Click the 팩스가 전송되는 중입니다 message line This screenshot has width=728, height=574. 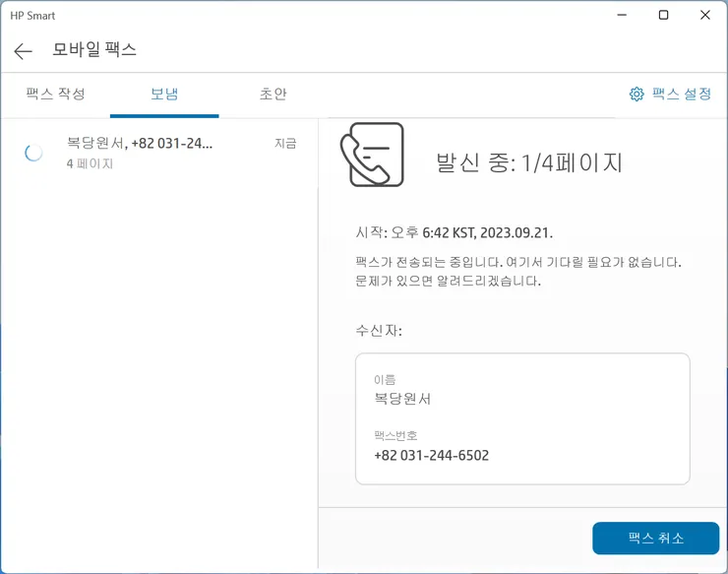tap(518, 262)
